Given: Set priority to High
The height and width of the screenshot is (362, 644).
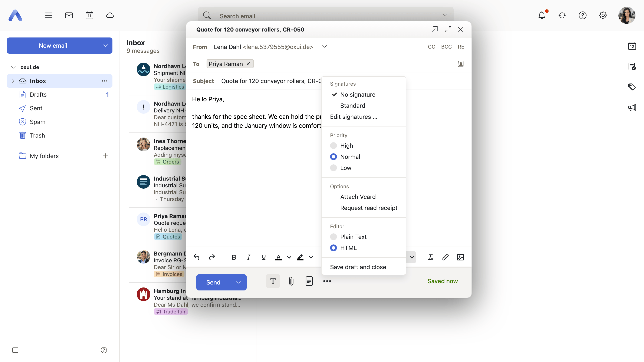Looking at the screenshot, I should 341,146.
